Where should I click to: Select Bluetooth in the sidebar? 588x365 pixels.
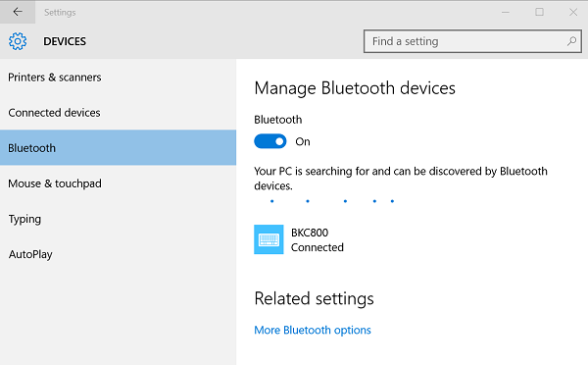119,148
